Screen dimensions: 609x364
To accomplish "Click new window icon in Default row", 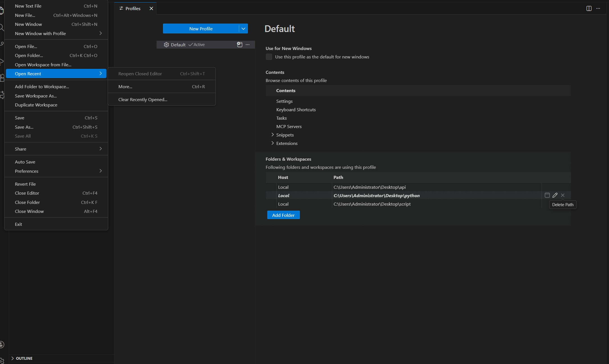I will 239,45.
